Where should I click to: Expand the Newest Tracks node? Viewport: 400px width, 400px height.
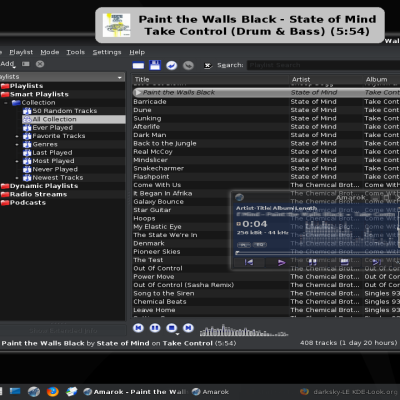[x=17, y=178]
